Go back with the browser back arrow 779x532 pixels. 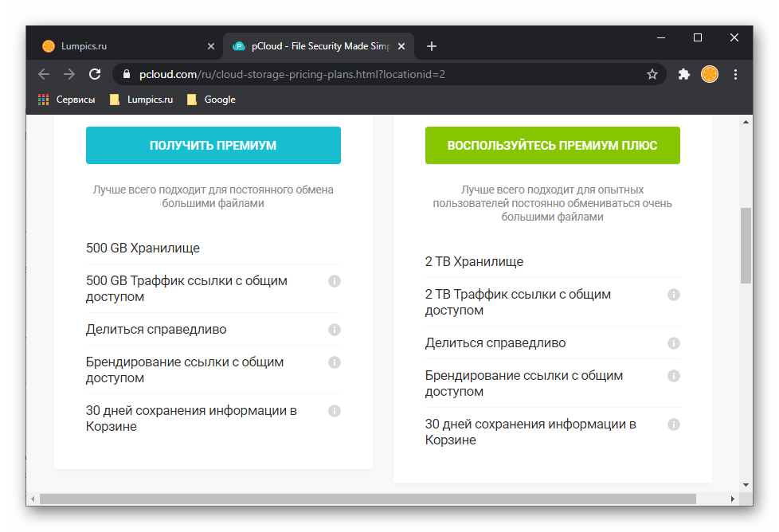click(x=44, y=75)
